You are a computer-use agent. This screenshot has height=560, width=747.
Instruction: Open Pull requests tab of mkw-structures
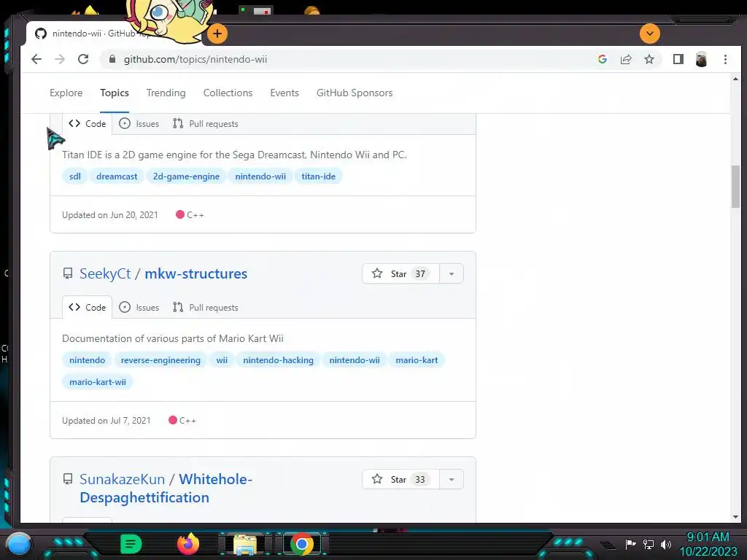(x=205, y=308)
